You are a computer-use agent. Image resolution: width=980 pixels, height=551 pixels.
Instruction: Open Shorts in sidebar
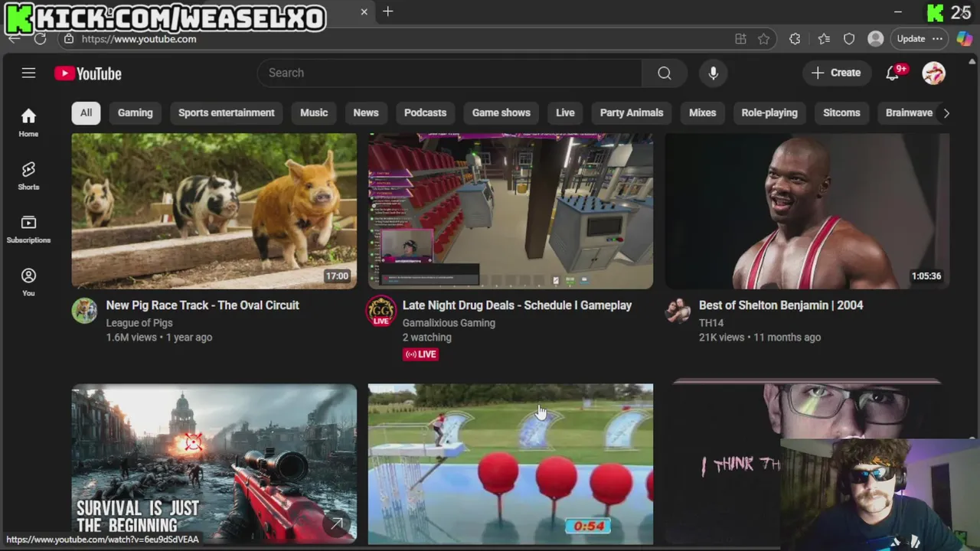coord(28,175)
